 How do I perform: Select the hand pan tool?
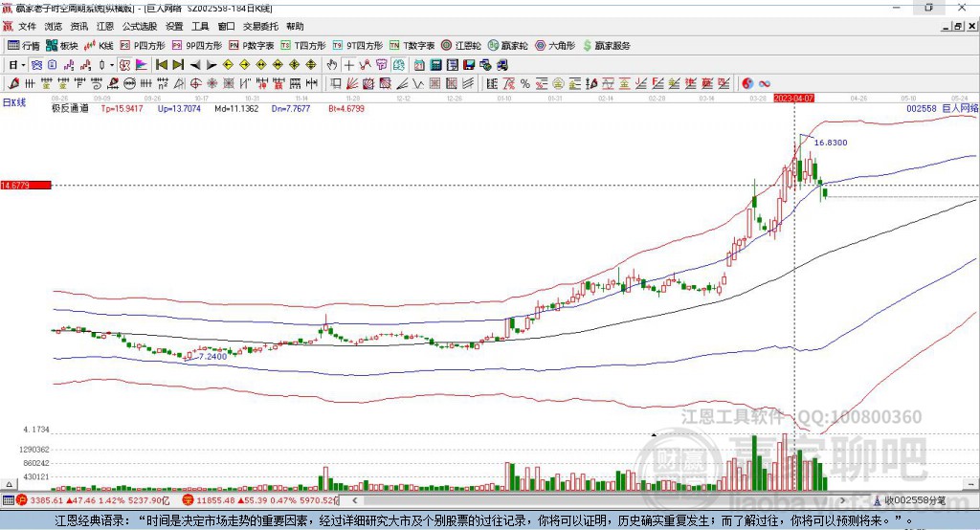[x=332, y=65]
